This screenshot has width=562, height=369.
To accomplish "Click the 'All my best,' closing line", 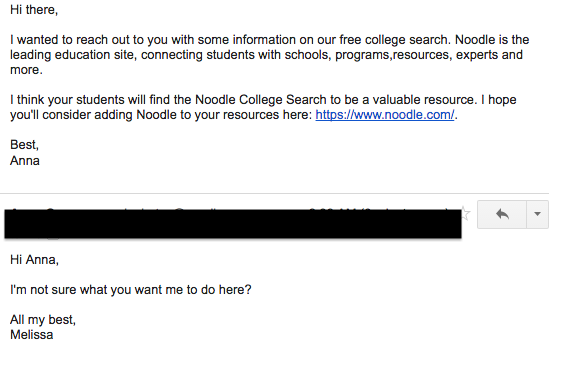I will coord(43,320).
